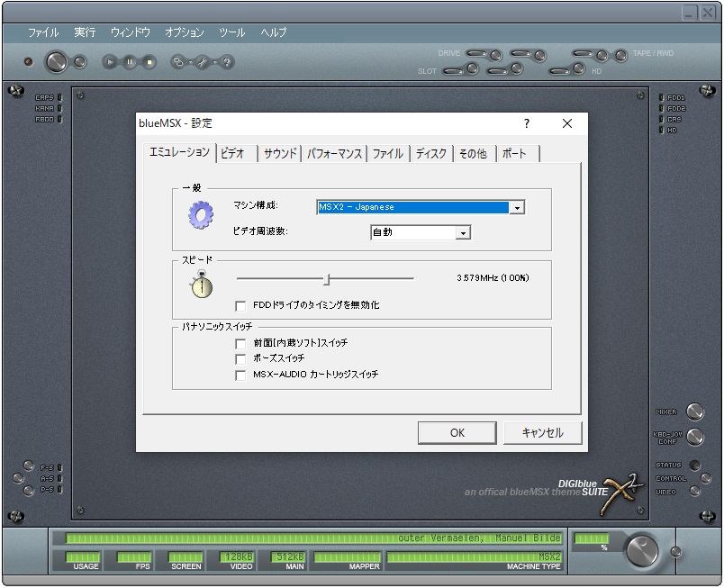Toggle the ポーズスイッチ checkbox

click(240, 358)
